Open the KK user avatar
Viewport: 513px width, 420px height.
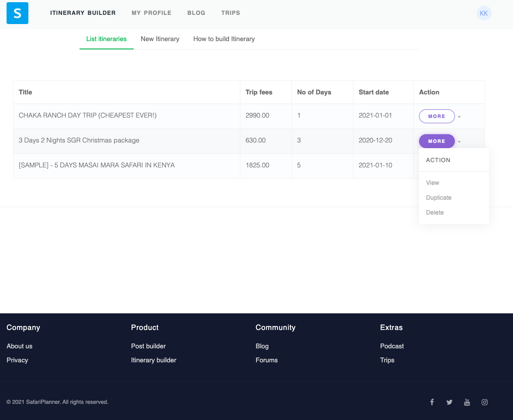[x=484, y=13]
